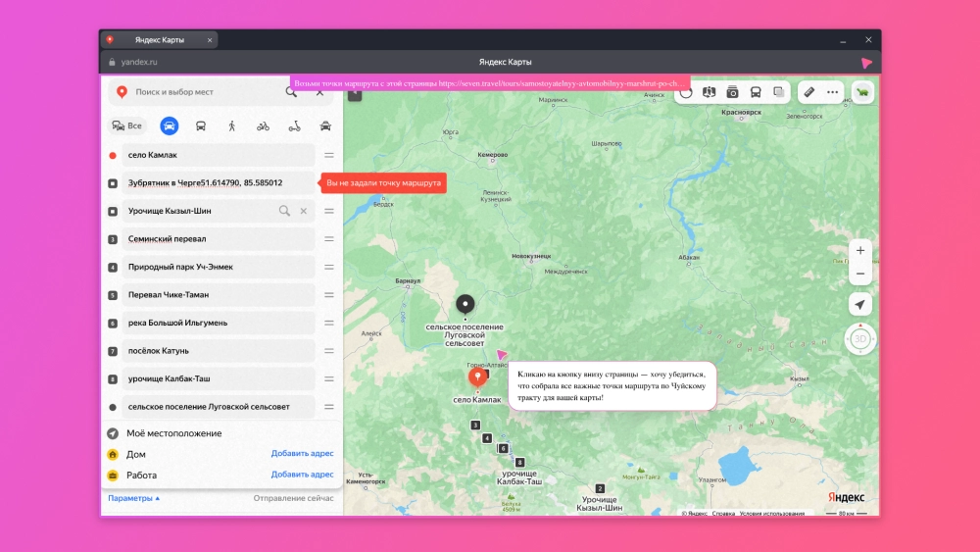Screen dimensions: 980x552
Task: Open the ruler distance measuring tool
Action: 809,92
